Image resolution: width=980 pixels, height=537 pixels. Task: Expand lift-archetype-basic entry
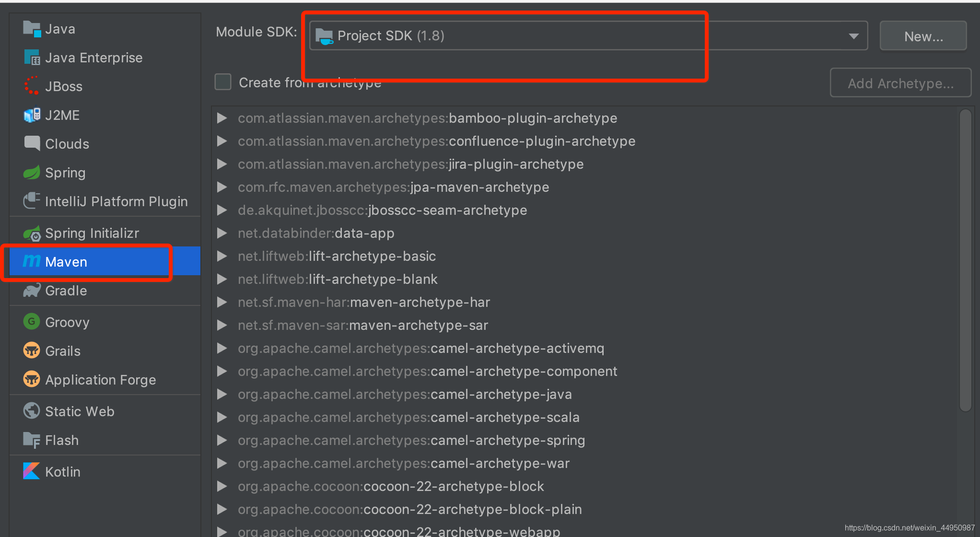point(222,256)
